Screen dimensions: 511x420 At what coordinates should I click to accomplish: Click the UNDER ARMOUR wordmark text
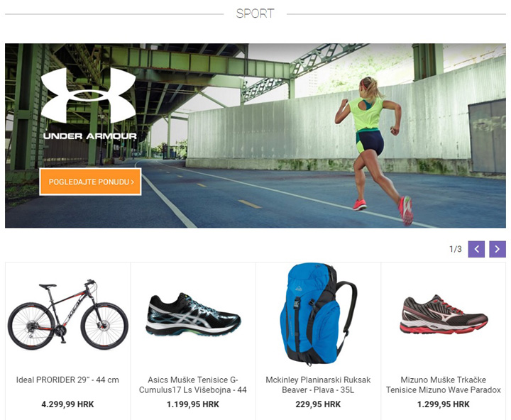(x=90, y=136)
